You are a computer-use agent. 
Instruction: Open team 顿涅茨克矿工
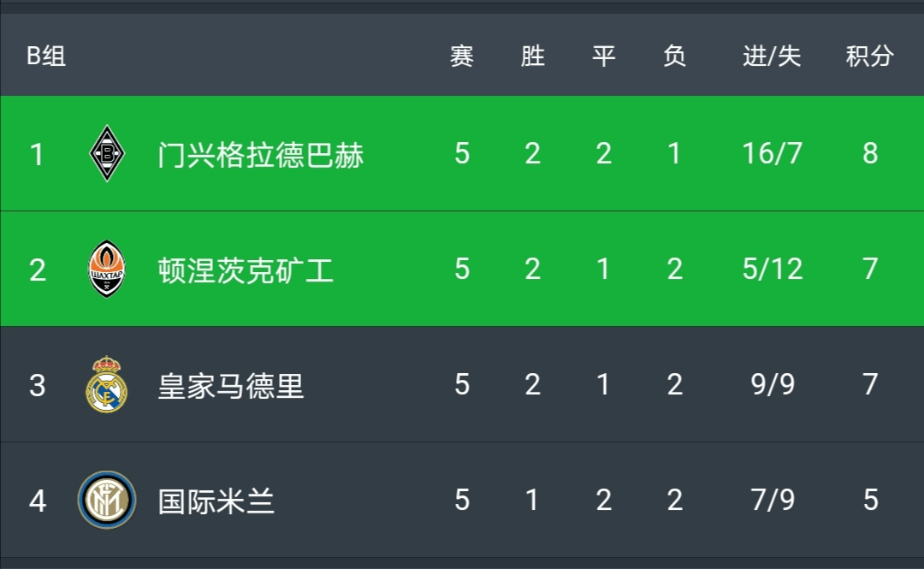click(246, 270)
